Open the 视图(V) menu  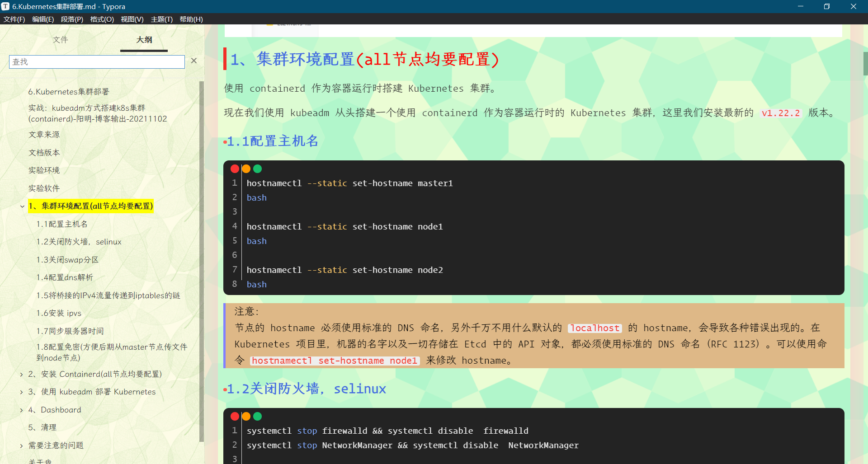point(132,19)
